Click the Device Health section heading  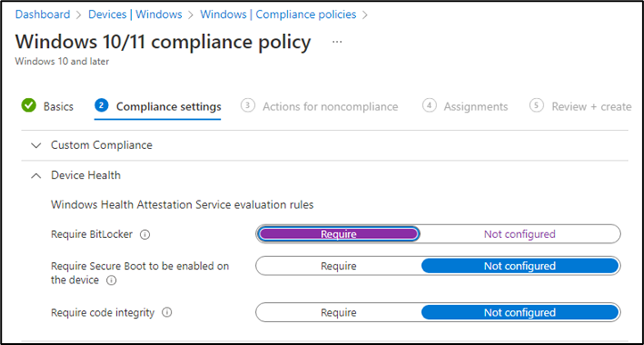pos(86,176)
